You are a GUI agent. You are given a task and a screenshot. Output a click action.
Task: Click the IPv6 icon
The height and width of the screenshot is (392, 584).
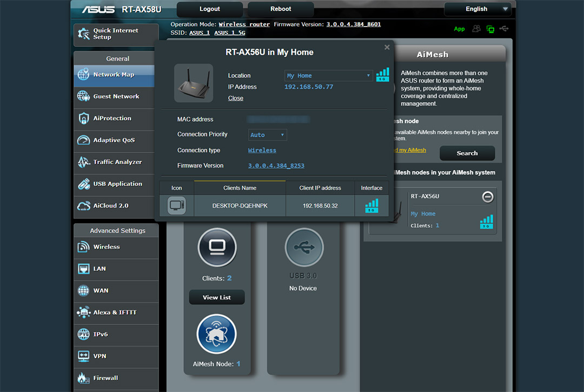pos(83,334)
